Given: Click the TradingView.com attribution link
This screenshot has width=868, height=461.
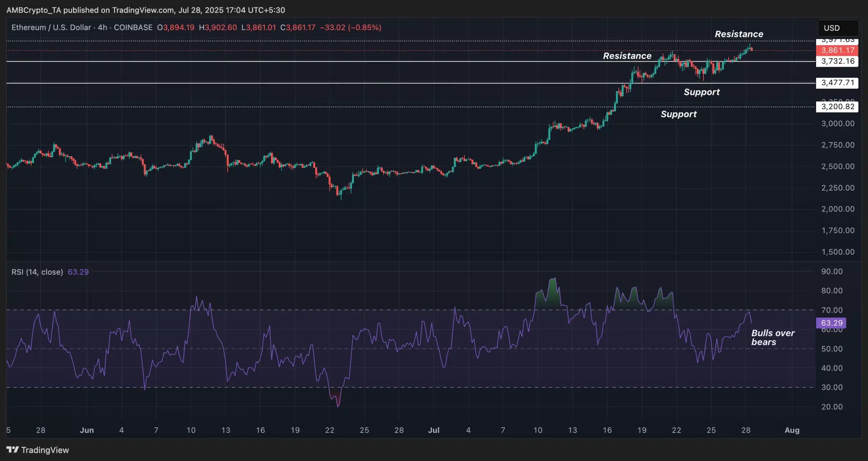Looking at the screenshot, I should point(139,10).
